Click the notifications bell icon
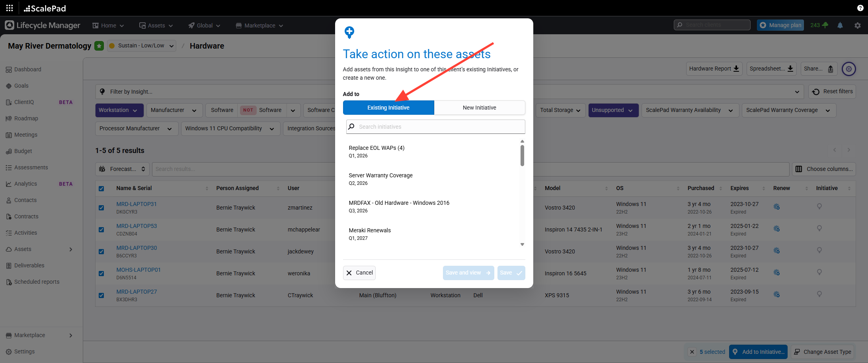Screen dimensions: 868x363 tap(840, 25)
